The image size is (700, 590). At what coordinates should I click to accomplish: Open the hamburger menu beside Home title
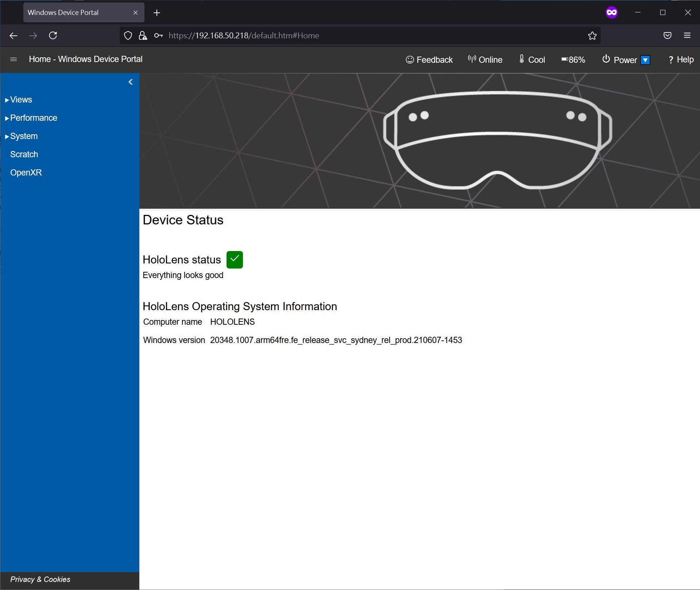click(13, 59)
